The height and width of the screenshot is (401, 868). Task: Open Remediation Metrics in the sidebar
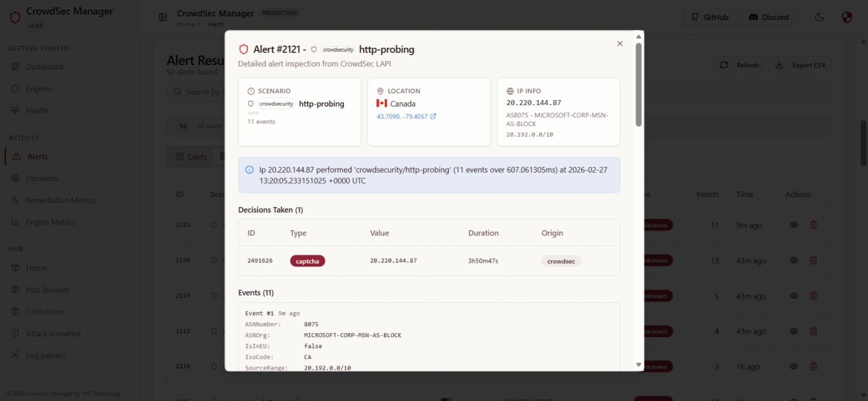point(70,200)
